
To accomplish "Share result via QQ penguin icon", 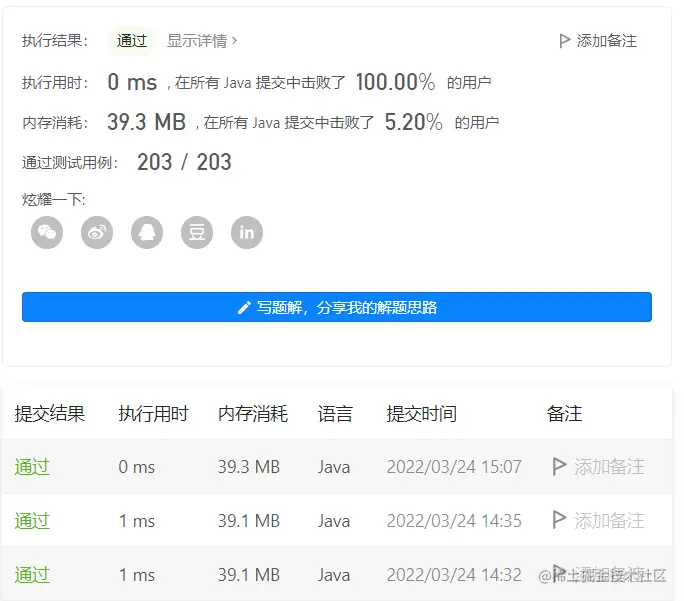I will click(147, 232).
